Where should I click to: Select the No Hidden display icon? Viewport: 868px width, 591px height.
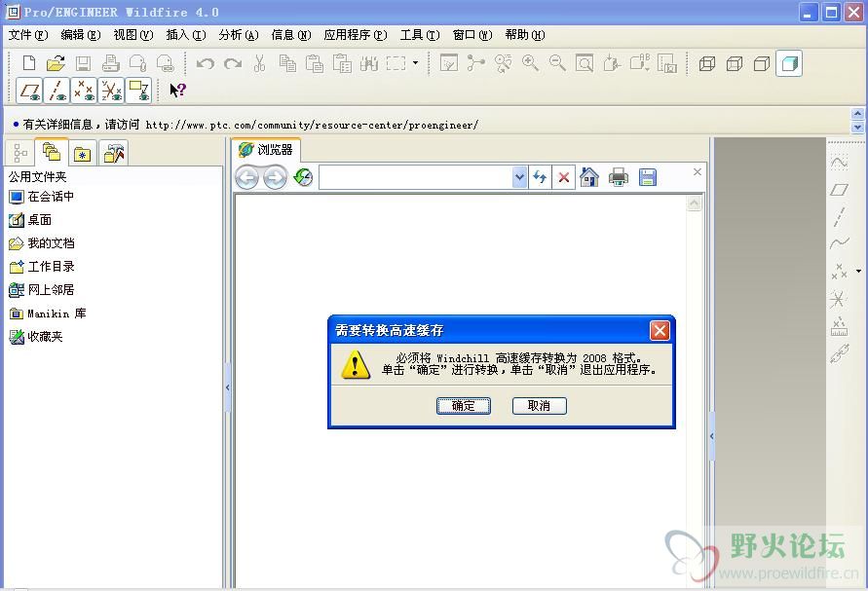coord(762,63)
